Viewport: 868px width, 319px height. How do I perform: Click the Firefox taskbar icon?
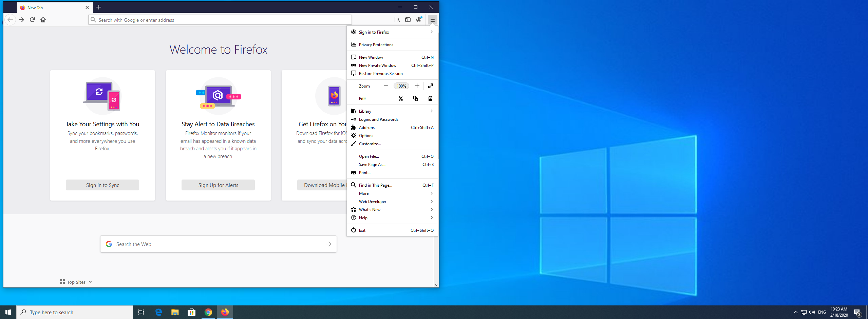225,312
